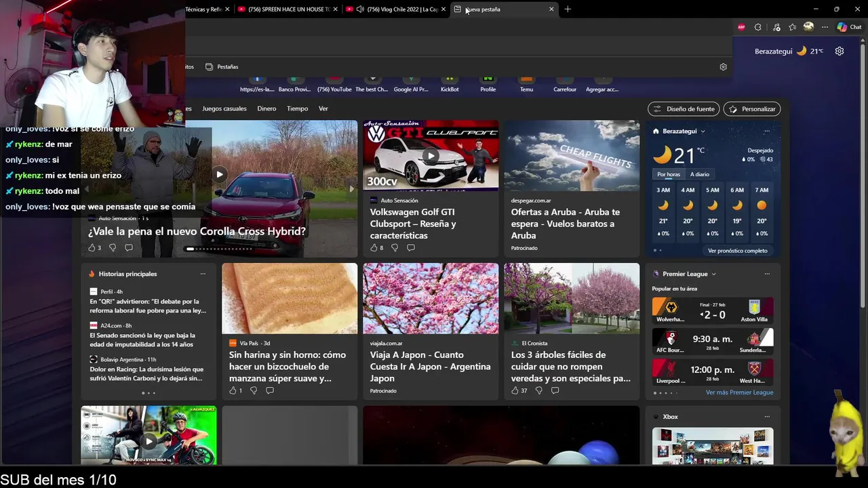Screen dimensions: 868x488
Task: Open comments on the 3 árboles article
Action: point(555,390)
